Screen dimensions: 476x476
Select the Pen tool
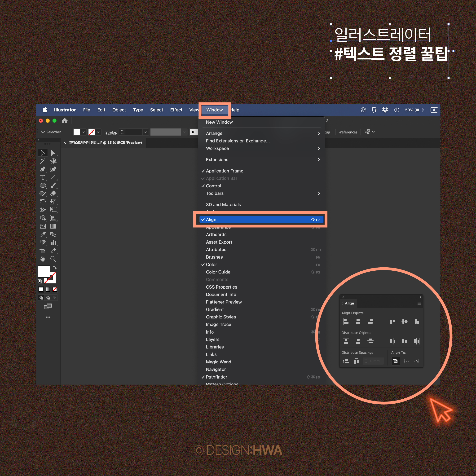(x=43, y=169)
